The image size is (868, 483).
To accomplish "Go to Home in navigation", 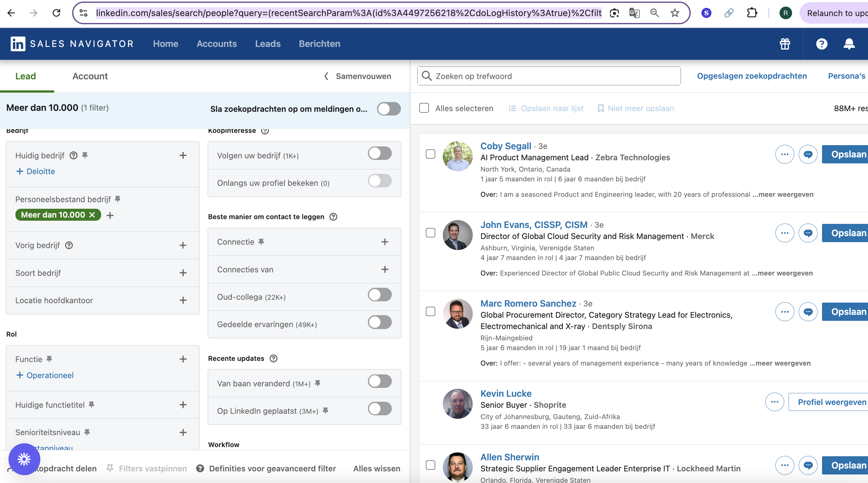I will [x=165, y=44].
